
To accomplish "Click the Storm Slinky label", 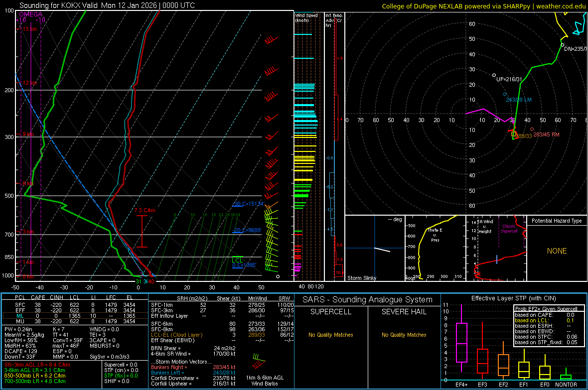I will tap(361, 278).
